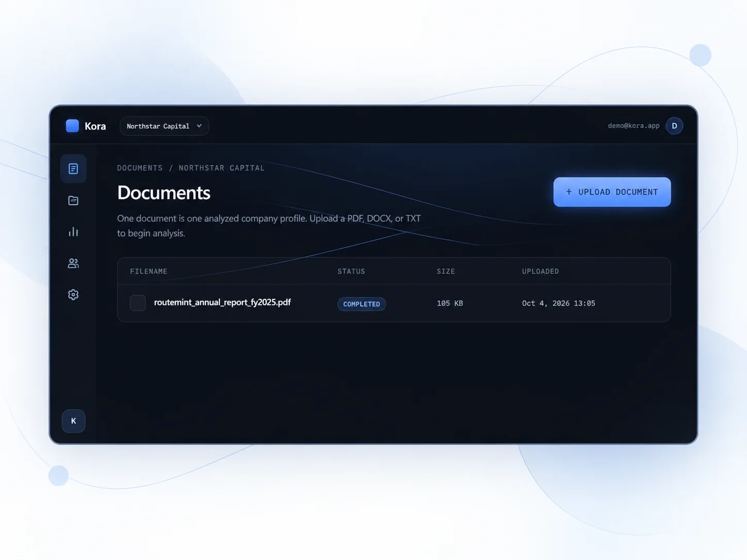Open routemint_annual_report_fy2025.pdf file name
Screen dimensions: 747x560
tap(222, 302)
